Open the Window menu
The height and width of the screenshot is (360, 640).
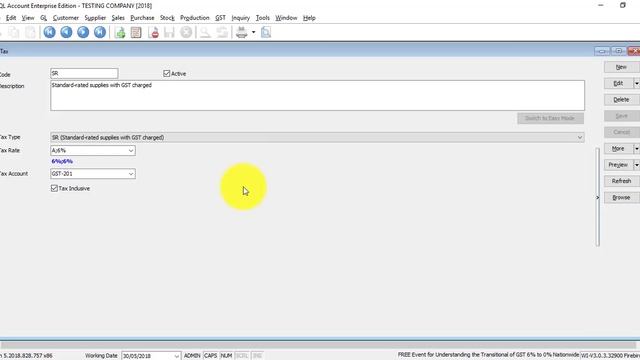tap(286, 18)
